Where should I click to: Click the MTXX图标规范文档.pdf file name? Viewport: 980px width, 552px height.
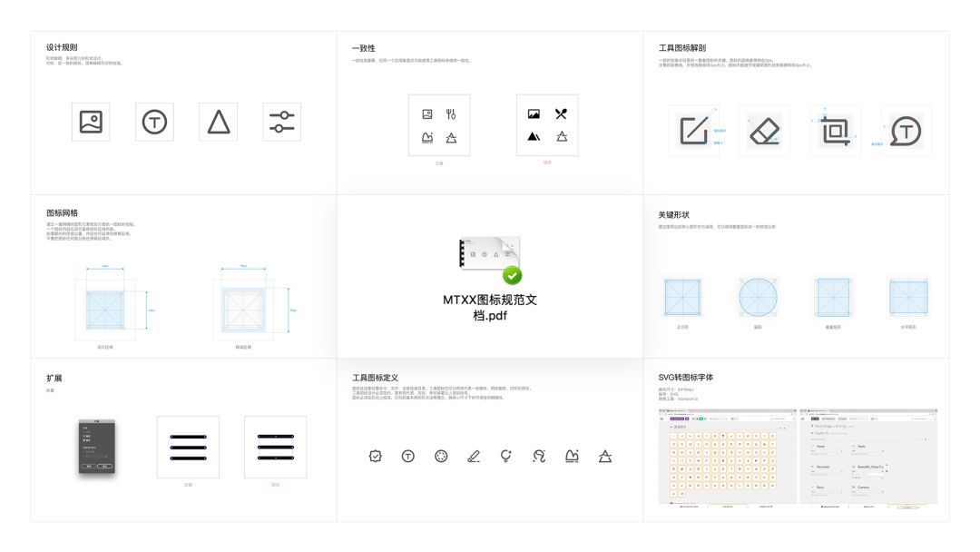tap(490, 308)
